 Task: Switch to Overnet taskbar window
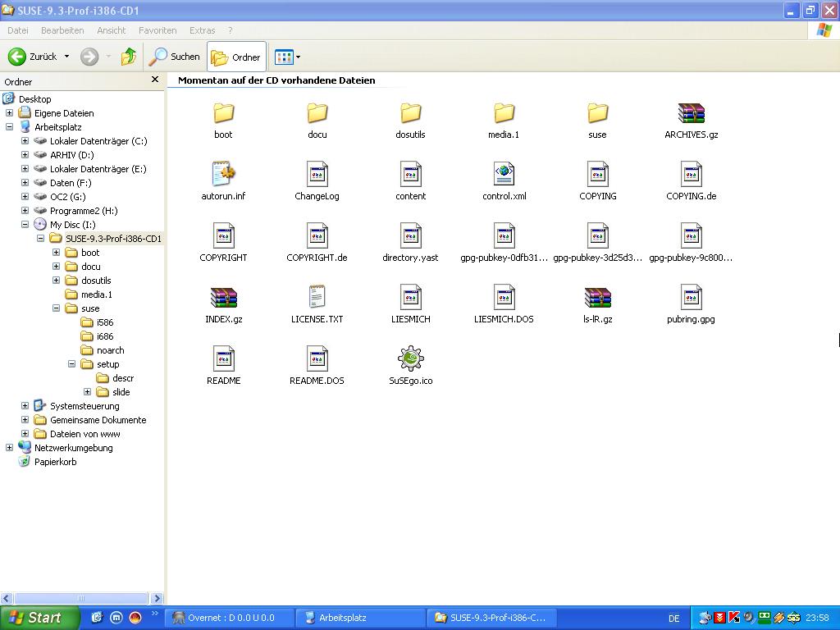[230, 618]
